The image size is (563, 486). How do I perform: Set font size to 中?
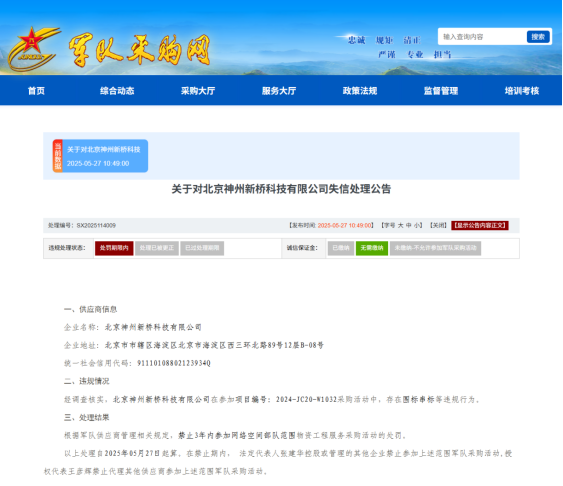(409, 225)
